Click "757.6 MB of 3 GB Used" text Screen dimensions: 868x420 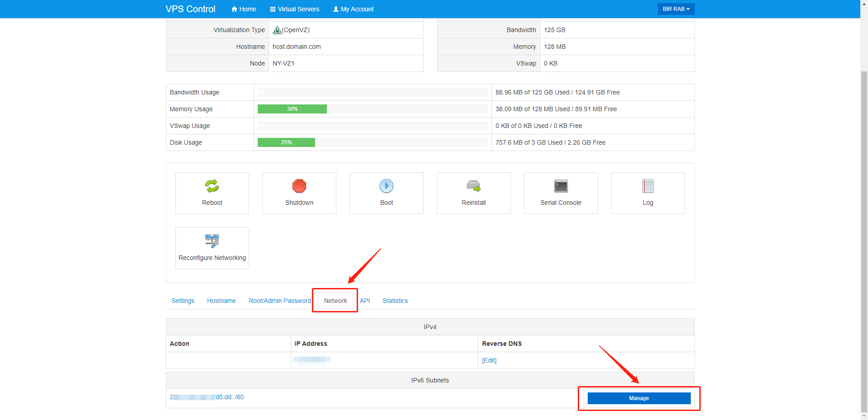point(529,142)
